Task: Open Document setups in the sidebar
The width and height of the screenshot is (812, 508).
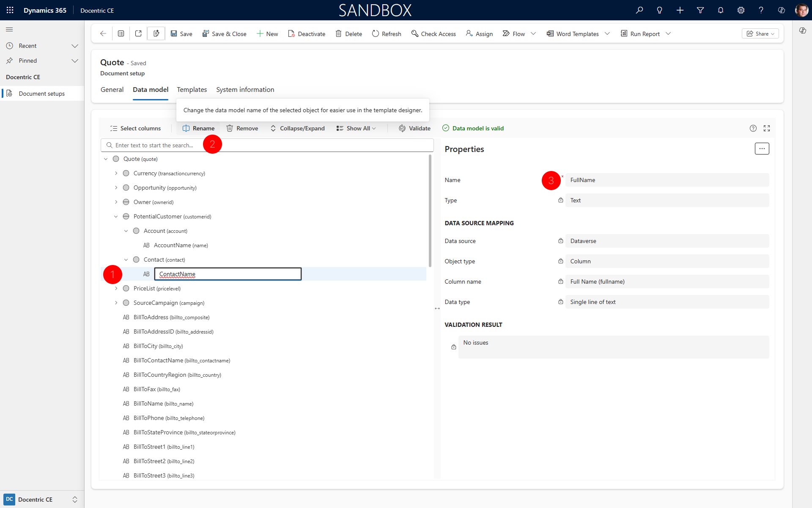Action: (42, 94)
